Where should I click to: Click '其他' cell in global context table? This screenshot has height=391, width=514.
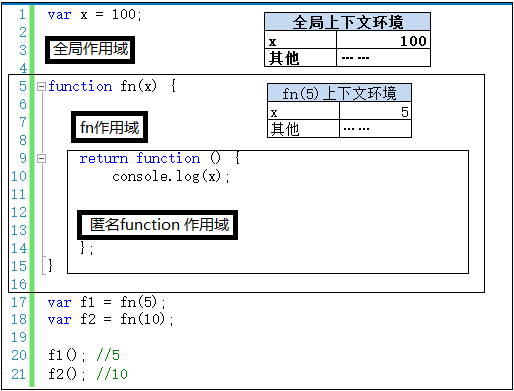click(301, 58)
